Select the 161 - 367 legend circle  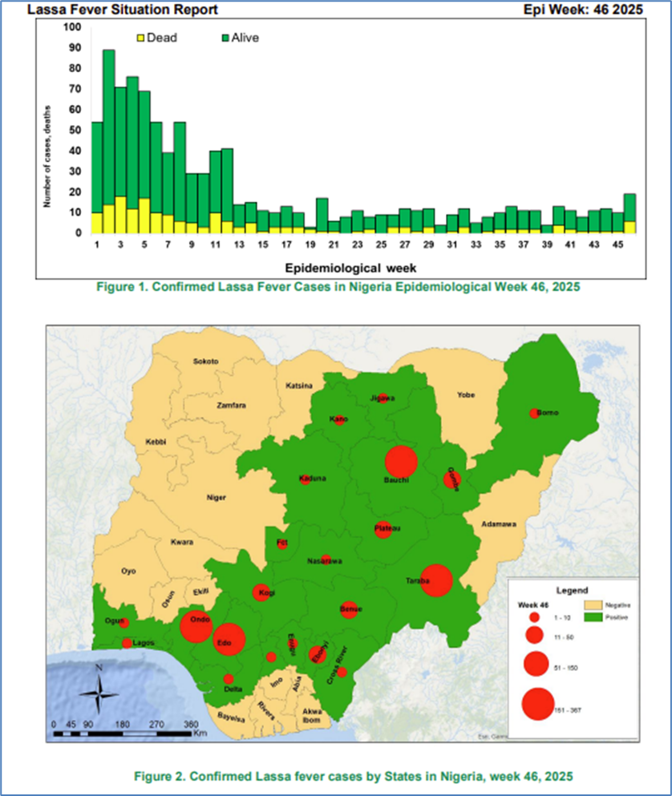tap(537, 704)
